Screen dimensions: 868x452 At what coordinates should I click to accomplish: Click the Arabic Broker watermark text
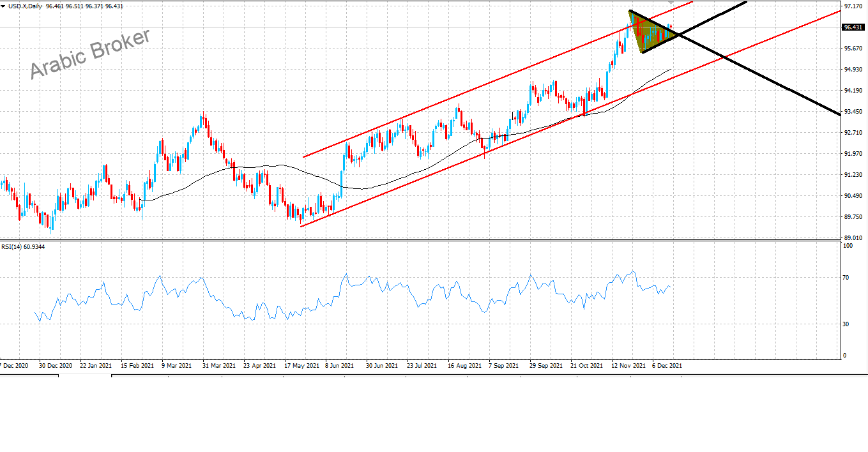click(x=90, y=54)
